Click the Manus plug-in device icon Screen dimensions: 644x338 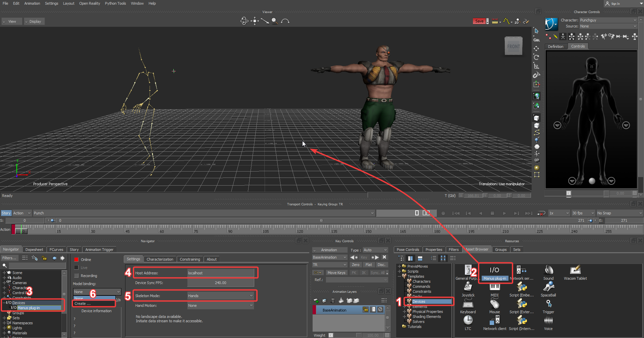point(494,271)
